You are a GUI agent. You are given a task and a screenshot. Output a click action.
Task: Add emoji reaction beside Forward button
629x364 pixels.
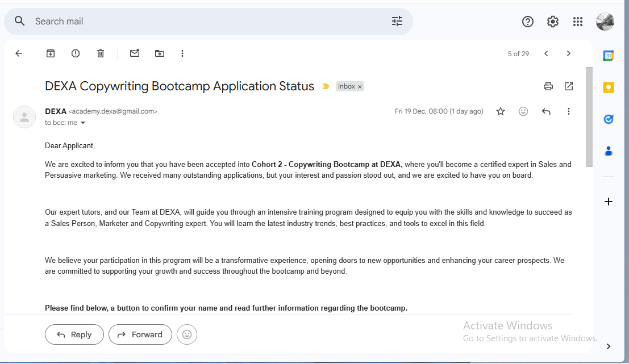tap(187, 334)
